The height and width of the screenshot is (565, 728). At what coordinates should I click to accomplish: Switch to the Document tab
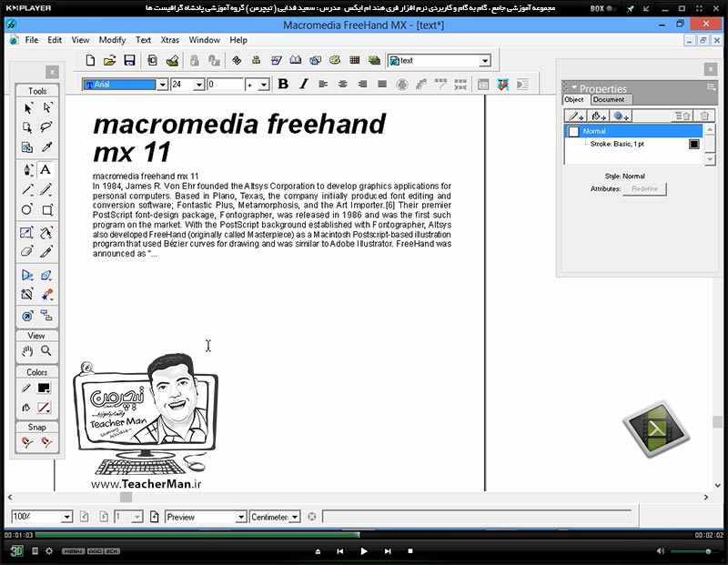pyautogui.click(x=608, y=99)
